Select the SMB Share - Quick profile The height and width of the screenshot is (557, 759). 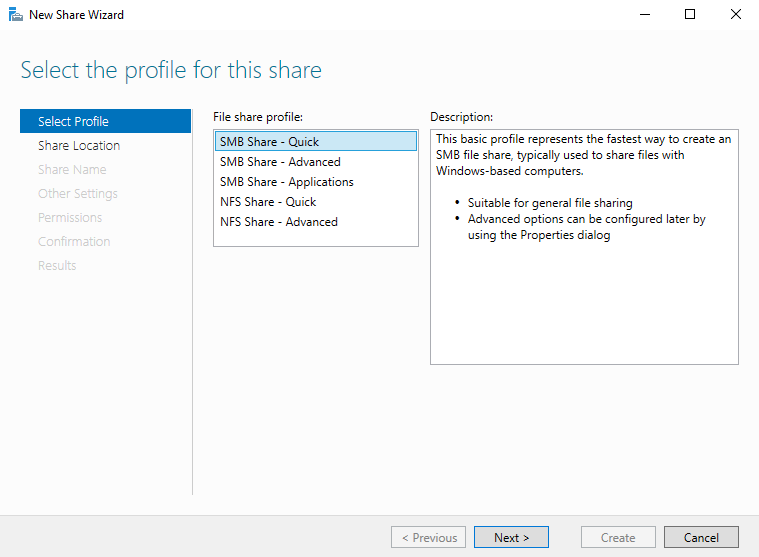[x=269, y=142]
